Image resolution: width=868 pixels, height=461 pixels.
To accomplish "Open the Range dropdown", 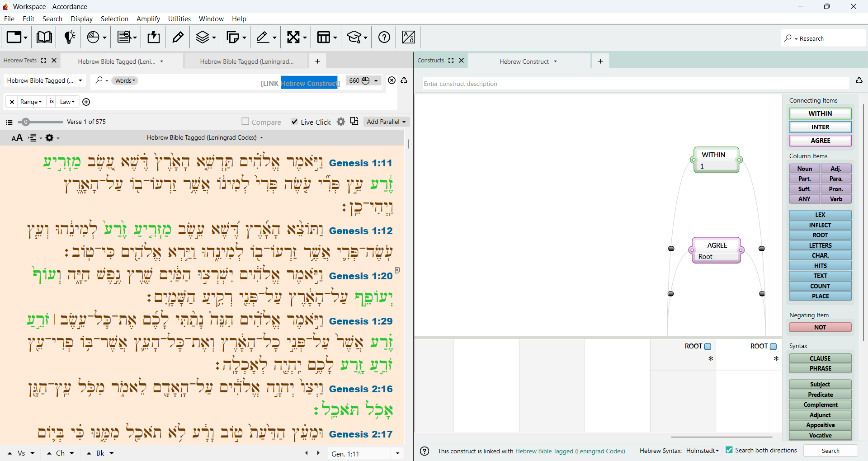I will [x=31, y=102].
